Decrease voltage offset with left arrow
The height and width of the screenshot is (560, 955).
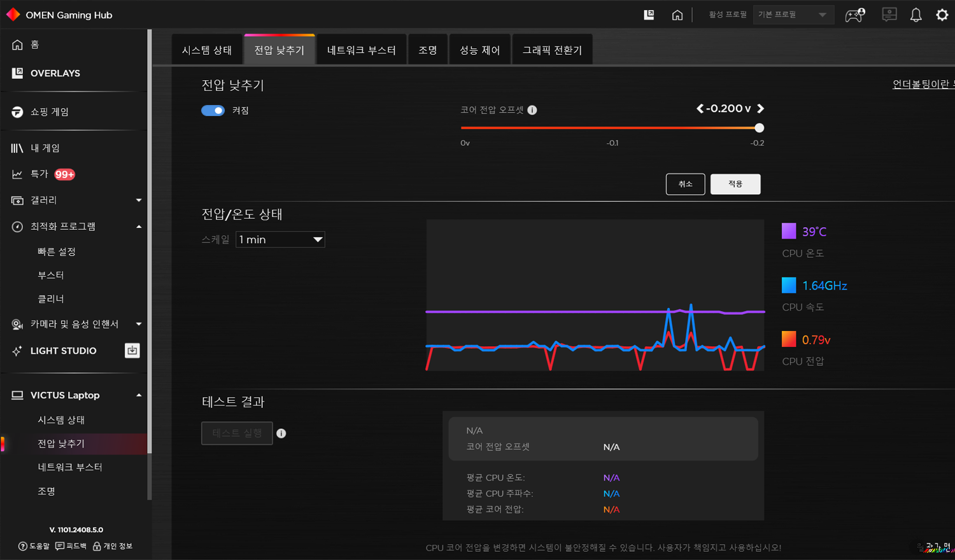pos(700,109)
